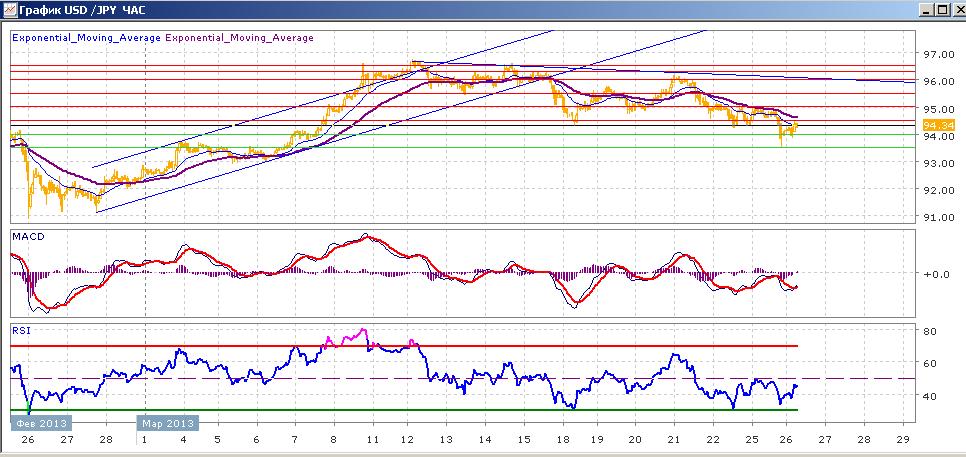Select the second, purple Exponential_Moving_Average label

click(240, 38)
